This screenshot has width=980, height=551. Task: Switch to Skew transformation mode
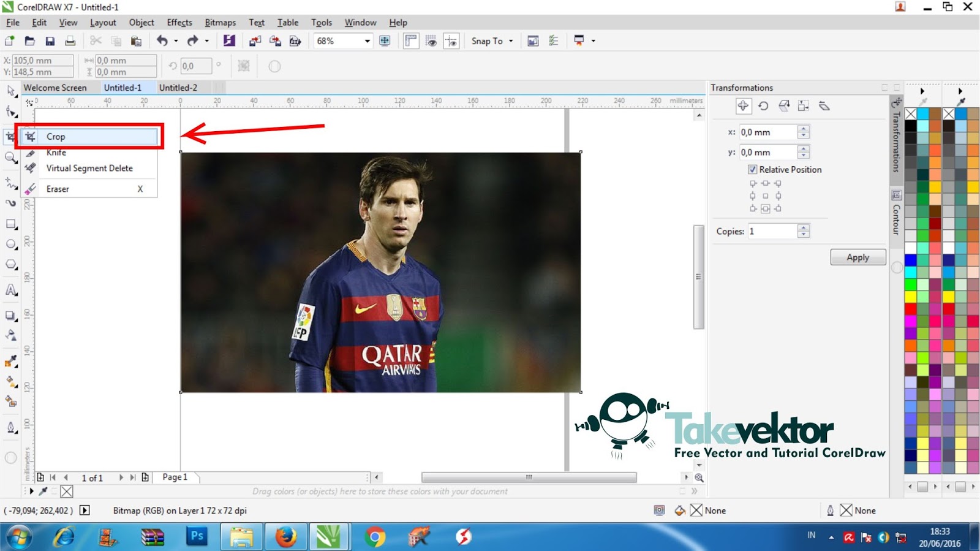(824, 106)
